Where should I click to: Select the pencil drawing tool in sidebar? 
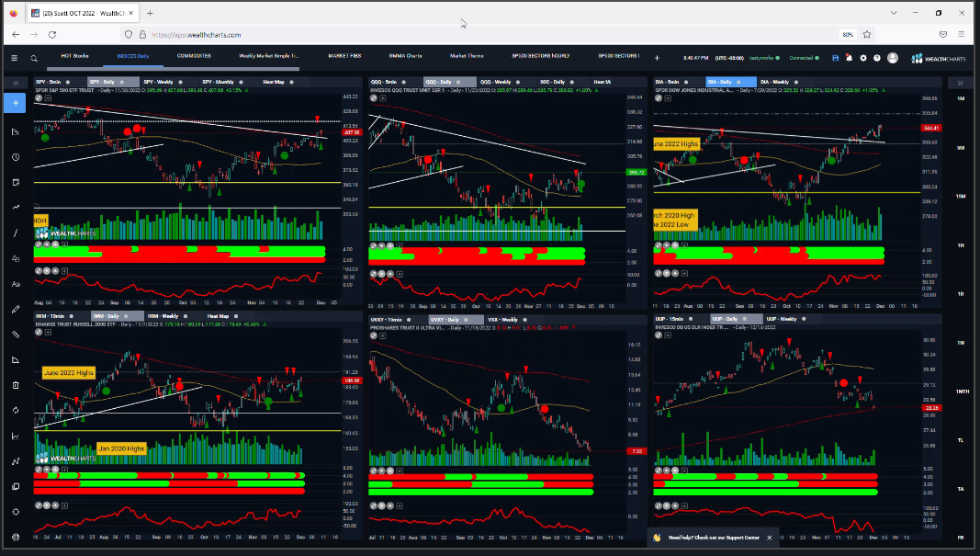click(16, 309)
